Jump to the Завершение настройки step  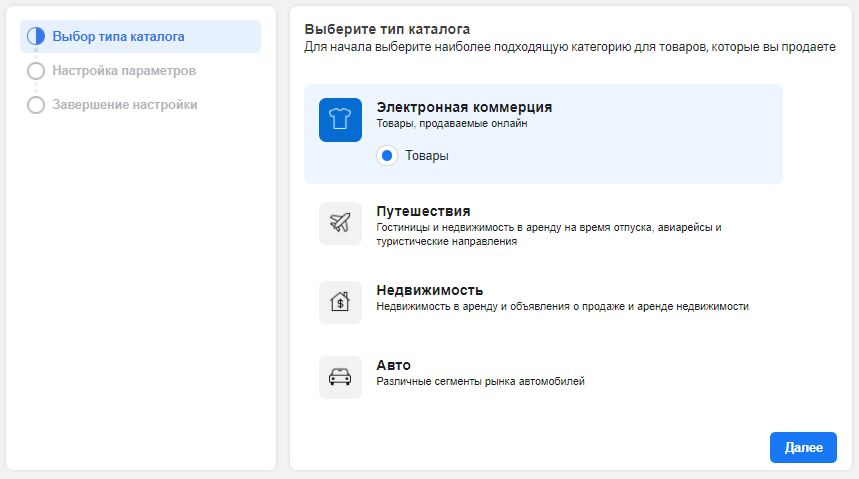point(125,105)
